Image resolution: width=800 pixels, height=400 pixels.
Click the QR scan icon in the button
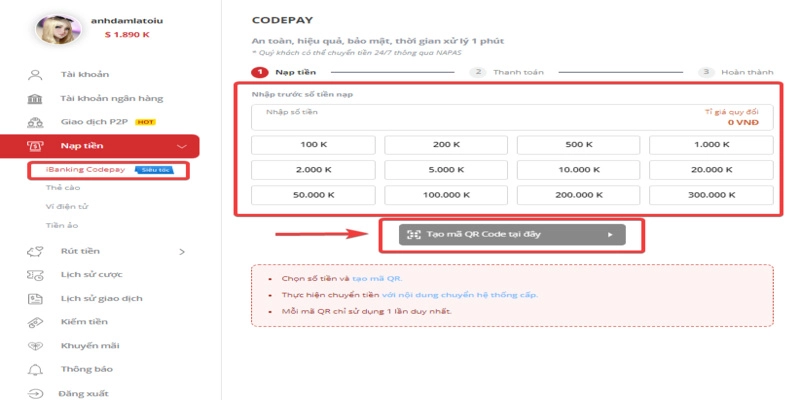coord(413,235)
